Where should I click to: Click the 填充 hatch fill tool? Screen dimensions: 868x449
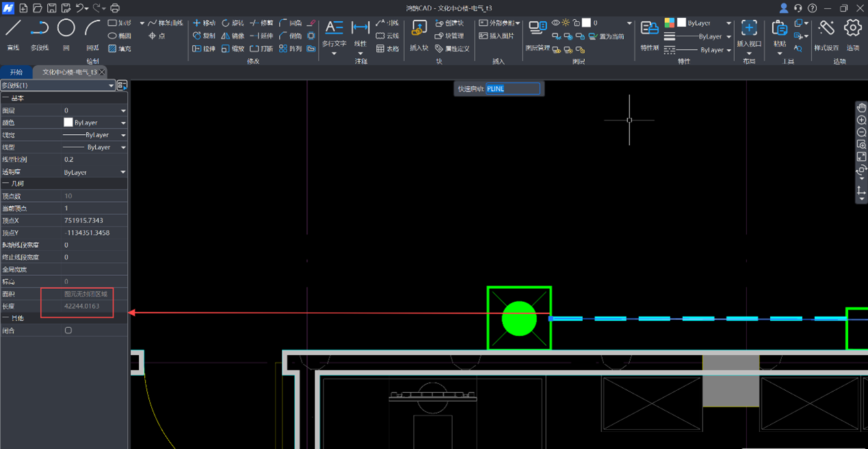pyautogui.click(x=120, y=49)
